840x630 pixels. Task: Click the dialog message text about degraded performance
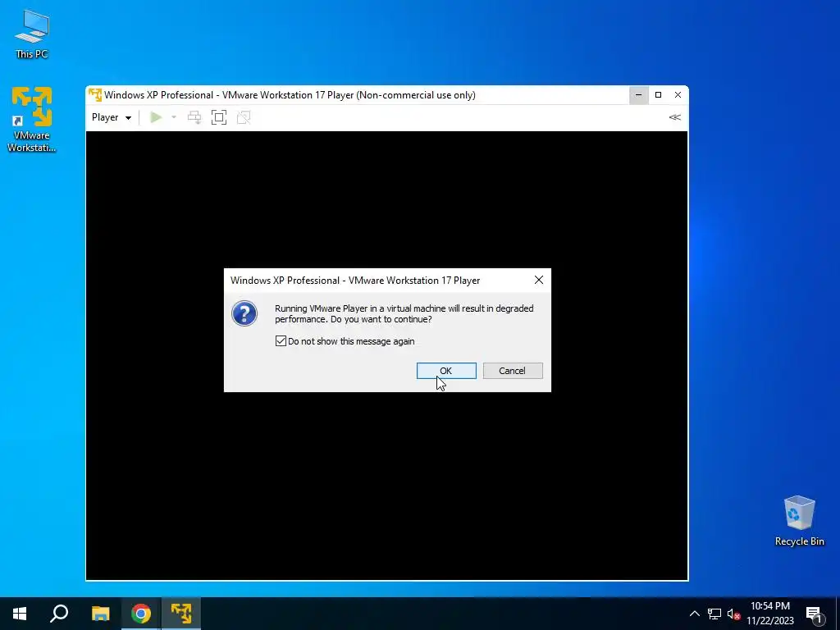(x=404, y=314)
